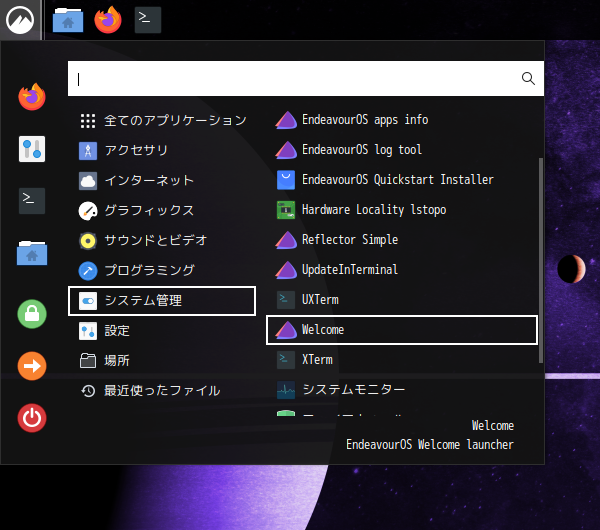This screenshot has width=600, height=530.
Task: Select the 全てのアプリケーション category
Action: 162,121
